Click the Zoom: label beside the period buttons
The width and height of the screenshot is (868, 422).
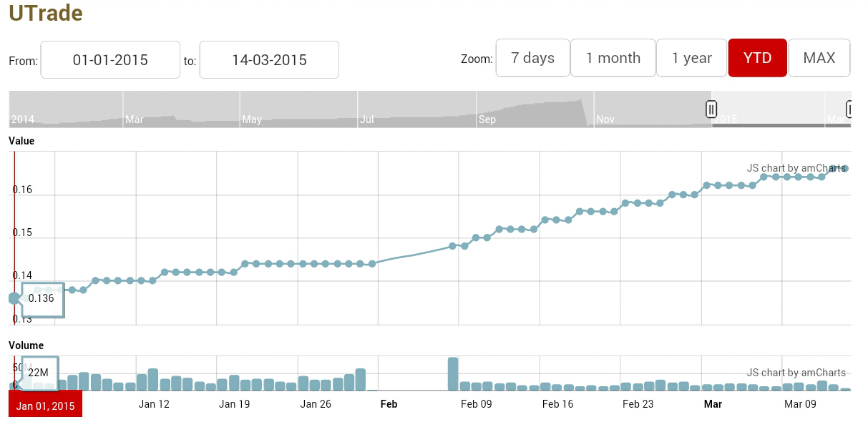pyautogui.click(x=477, y=59)
